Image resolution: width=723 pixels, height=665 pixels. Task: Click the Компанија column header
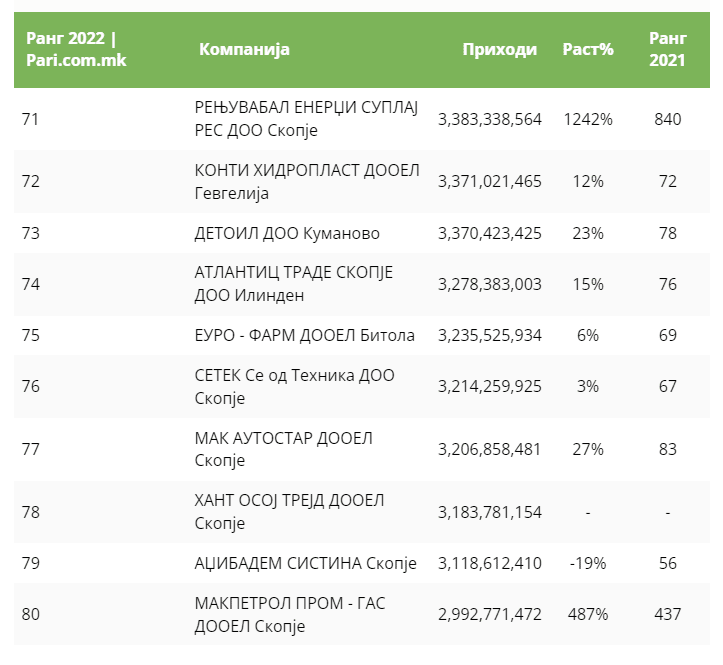244,50
